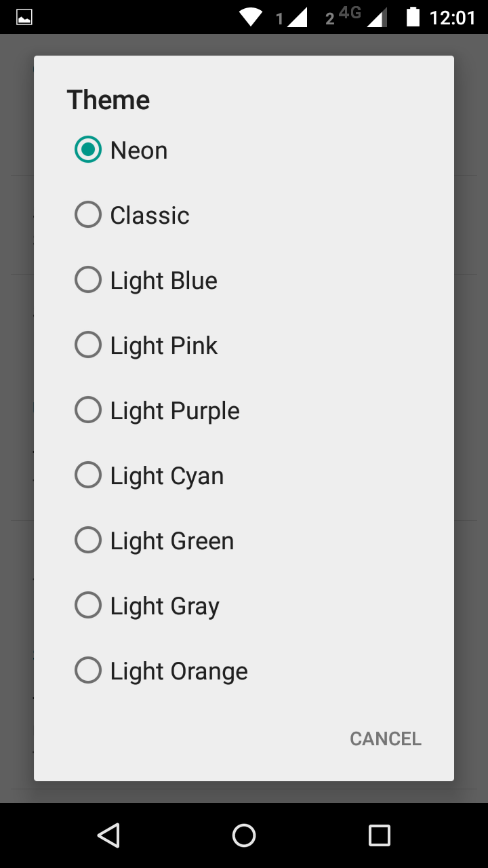Select Light Purple radio button
Viewport: 488px width, 868px height.
click(x=88, y=410)
